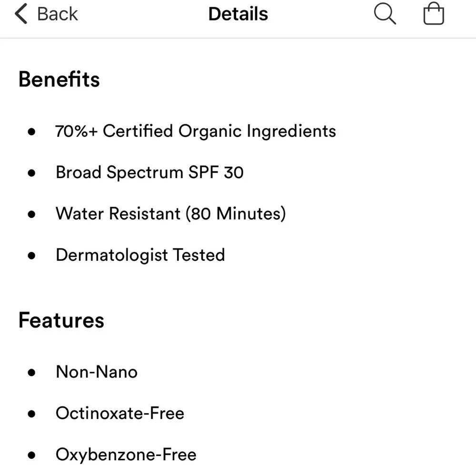Tap Broad Spectrum SPF 30 to expand details
This screenshot has height=476, width=476.
point(150,172)
